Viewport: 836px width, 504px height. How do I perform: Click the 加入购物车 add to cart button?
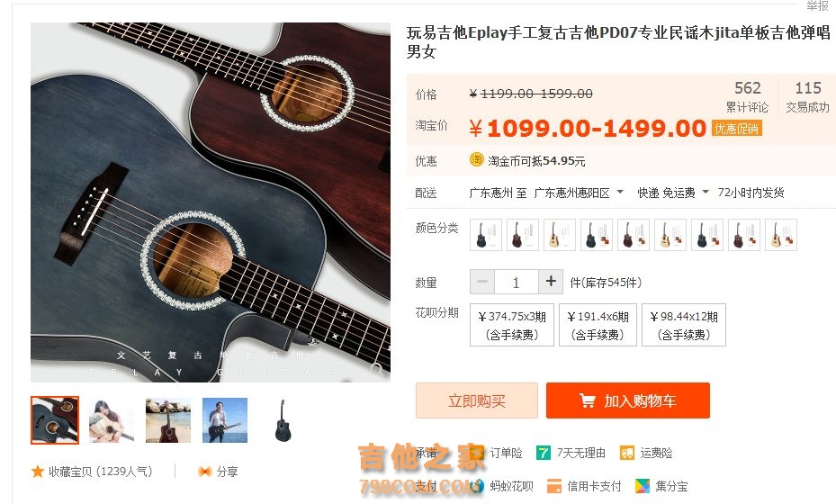[x=627, y=400]
